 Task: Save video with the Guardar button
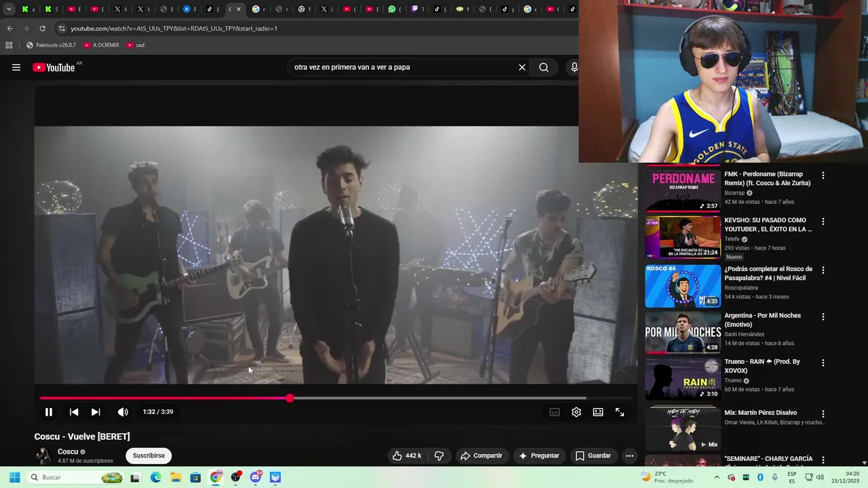(x=593, y=455)
